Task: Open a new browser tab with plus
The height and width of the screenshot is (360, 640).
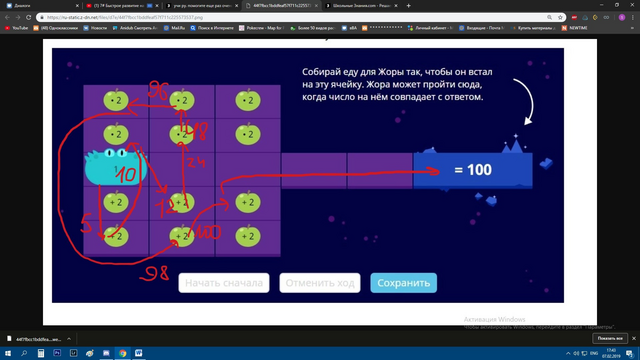Action: [409, 6]
